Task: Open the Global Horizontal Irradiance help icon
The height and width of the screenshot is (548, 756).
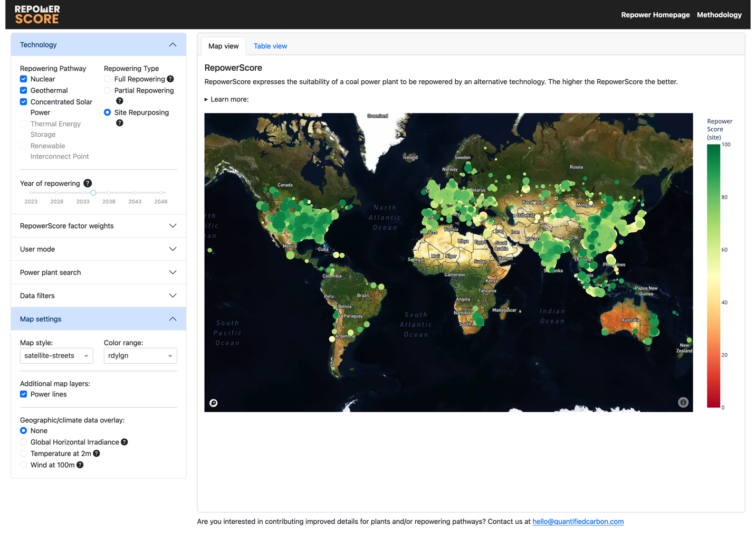Action: coord(125,442)
